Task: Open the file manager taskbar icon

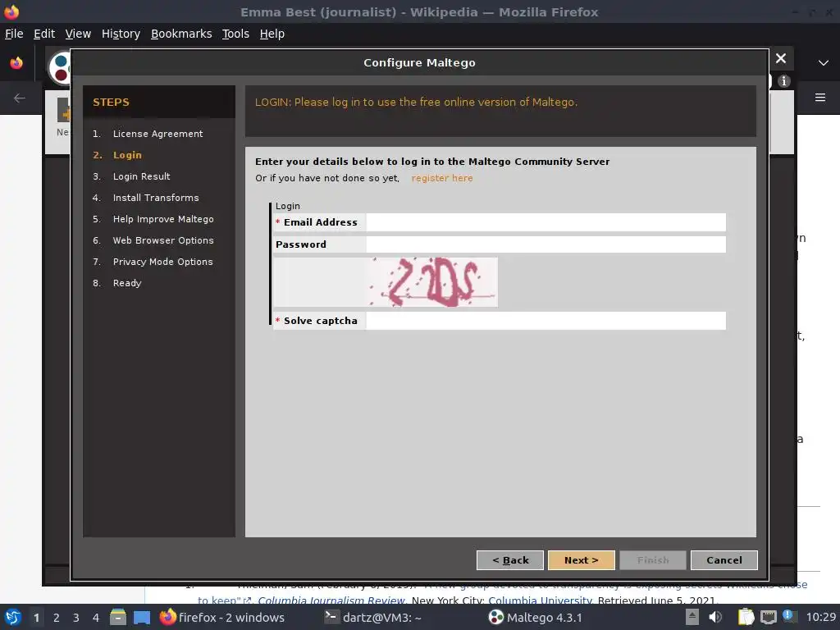Action: (118, 617)
